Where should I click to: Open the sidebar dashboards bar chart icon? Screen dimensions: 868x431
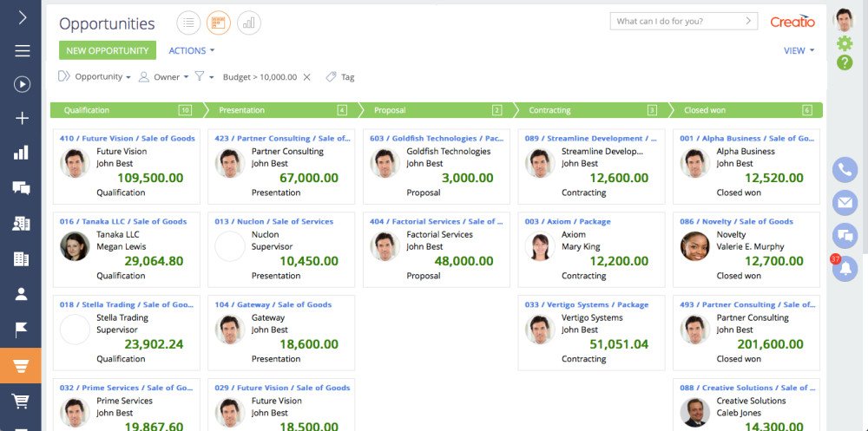point(21,152)
